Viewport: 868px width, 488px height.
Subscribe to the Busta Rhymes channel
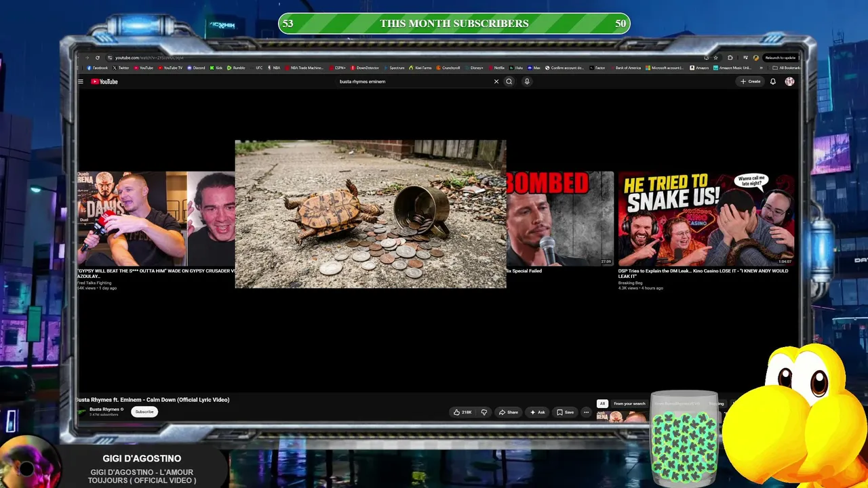tap(144, 411)
